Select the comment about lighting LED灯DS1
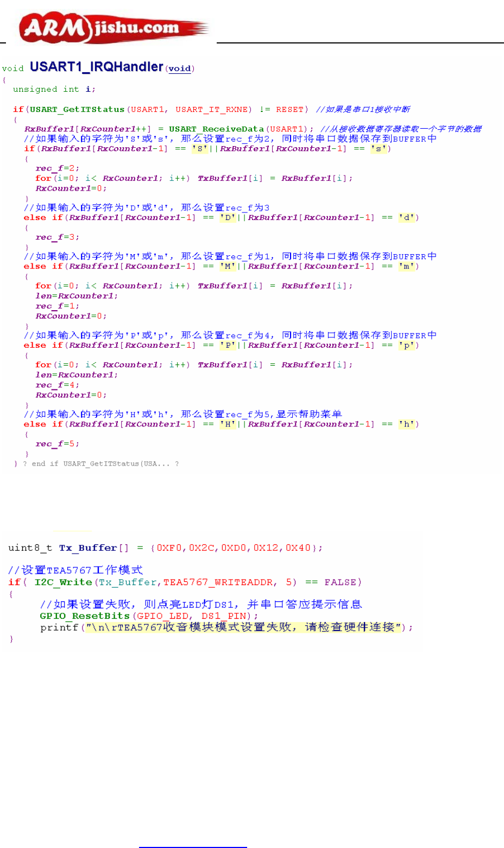 tap(201, 605)
